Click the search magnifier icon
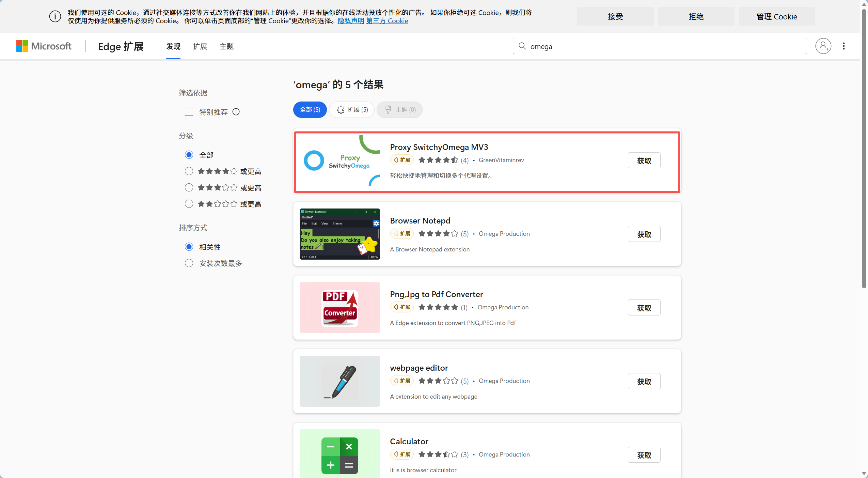 [522, 46]
